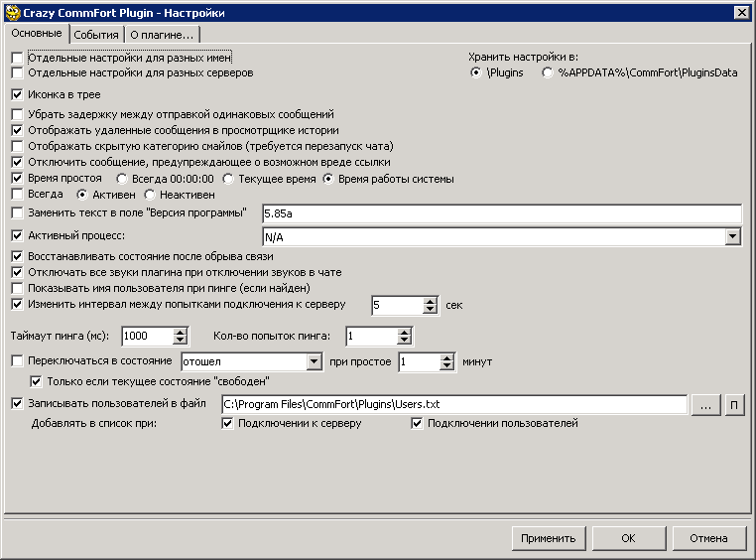
Task: Click the version text field "5.85a"
Action: (x=501, y=213)
